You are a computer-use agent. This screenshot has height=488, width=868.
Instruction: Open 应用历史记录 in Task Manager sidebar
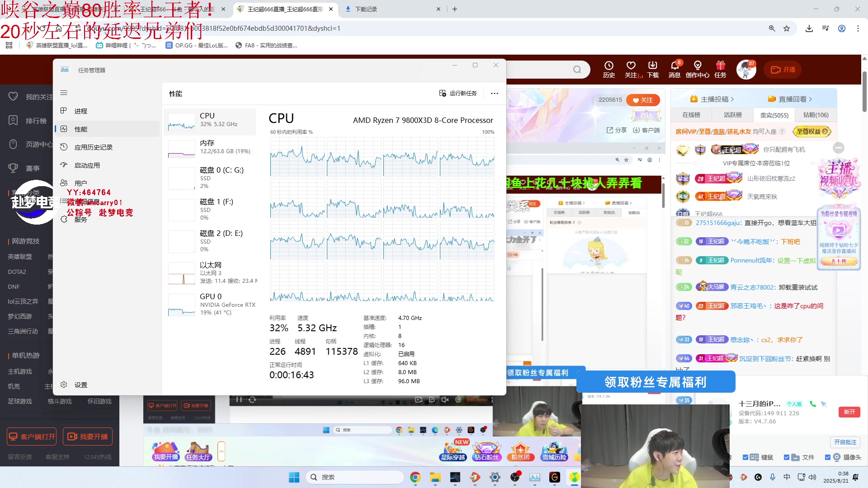(x=107, y=147)
